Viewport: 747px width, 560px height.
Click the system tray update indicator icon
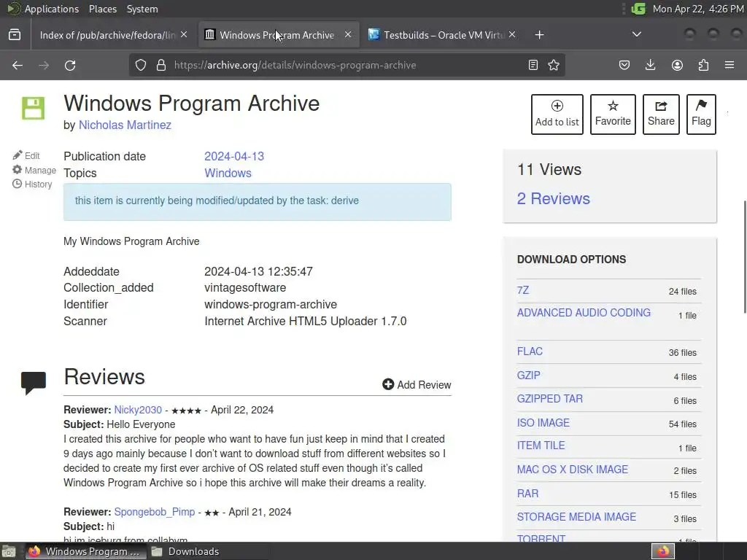click(x=638, y=9)
